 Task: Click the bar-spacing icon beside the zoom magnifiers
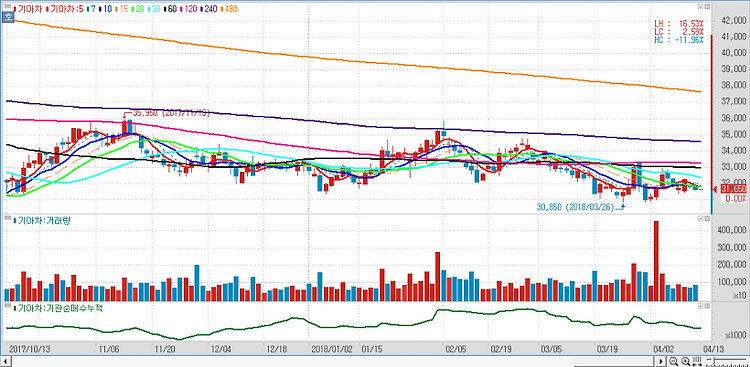pyautogui.click(x=697, y=361)
